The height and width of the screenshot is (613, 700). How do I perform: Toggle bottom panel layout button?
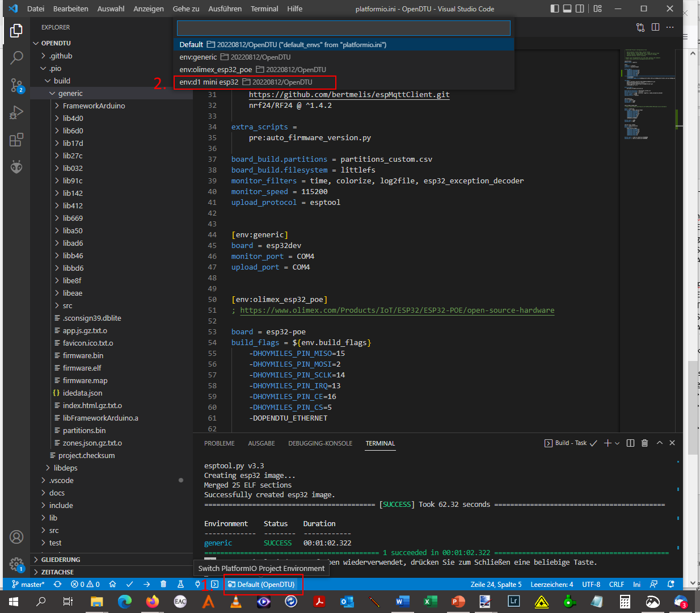[567, 9]
